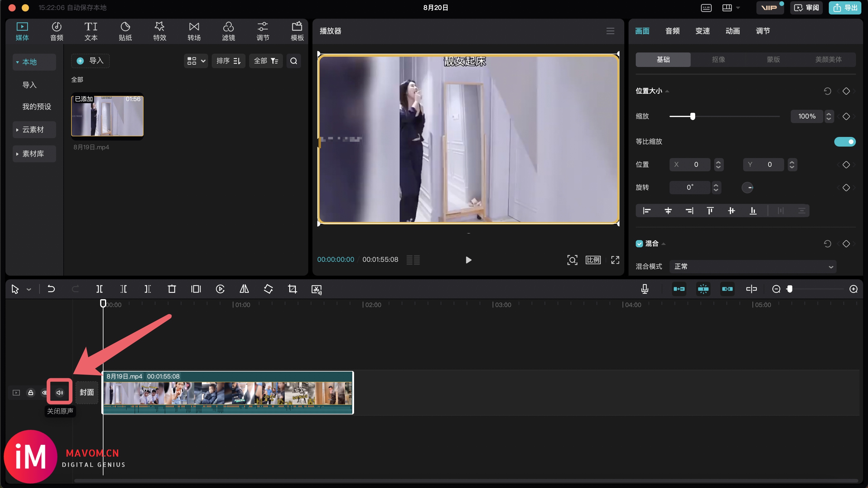This screenshot has height=488, width=868.
Task: Click the zoom out timeline minus icon
Action: (776, 289)
